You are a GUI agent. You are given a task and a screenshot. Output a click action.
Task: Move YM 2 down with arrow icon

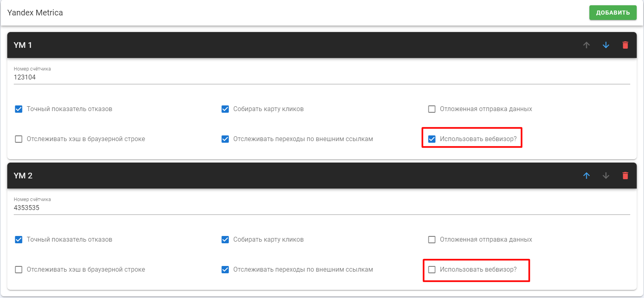coord(606,176)
